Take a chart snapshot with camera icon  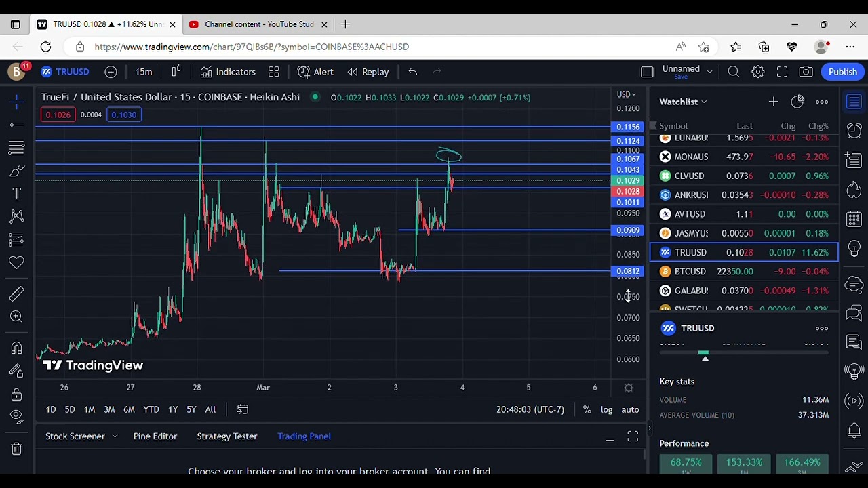coord(806,72)
